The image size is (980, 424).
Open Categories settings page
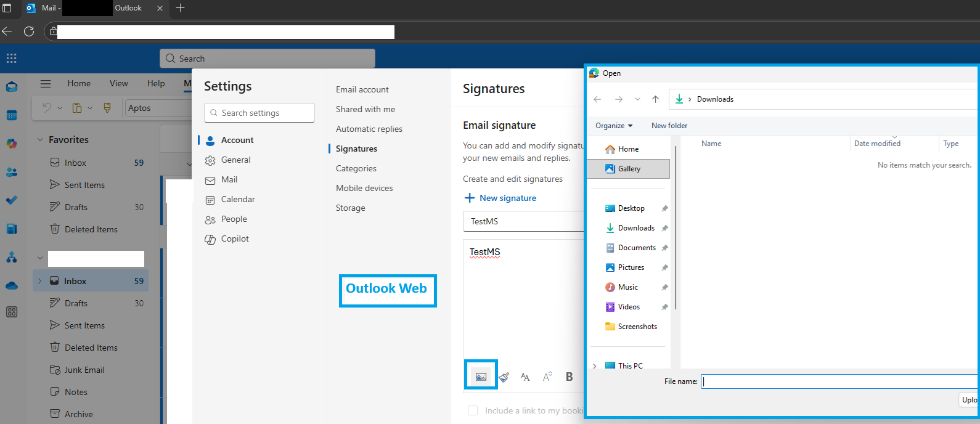point(356,168)
